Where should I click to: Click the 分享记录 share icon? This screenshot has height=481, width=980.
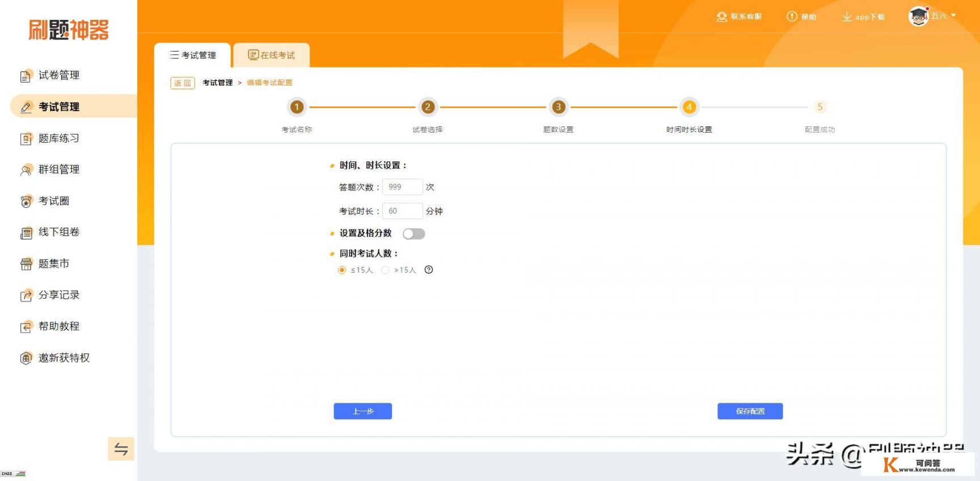click(26, 295)
